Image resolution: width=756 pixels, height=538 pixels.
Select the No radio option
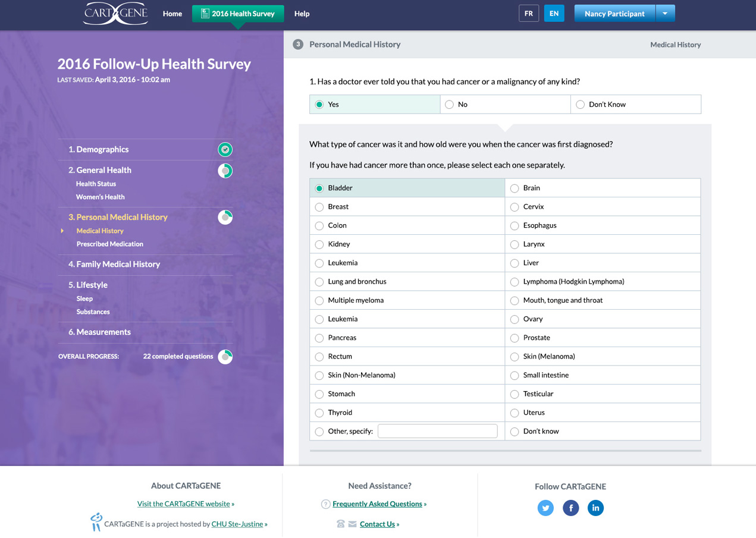(450, 105)
